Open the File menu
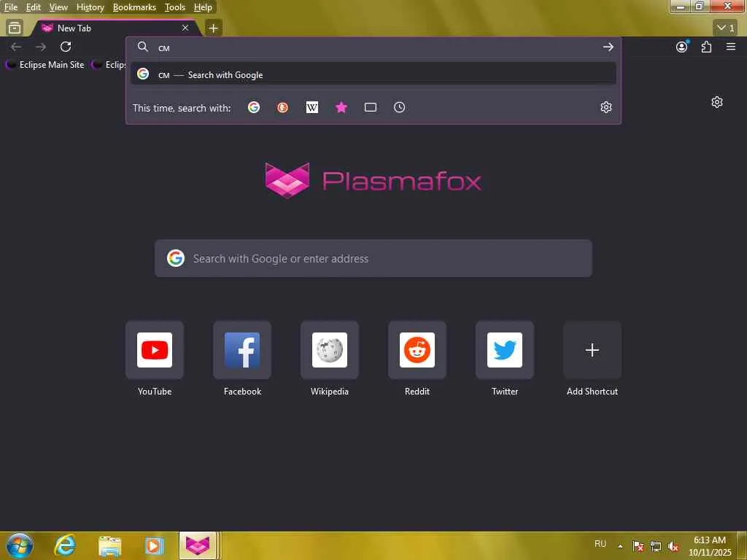Image resolution: width=747 pixels, height=560 pixels. [10, 7]
